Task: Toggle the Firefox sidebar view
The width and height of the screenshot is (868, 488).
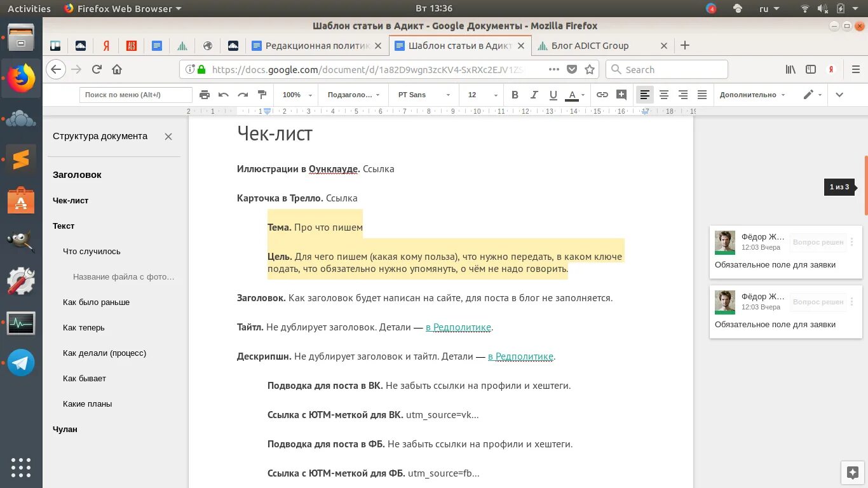Action: pos(811,69)
